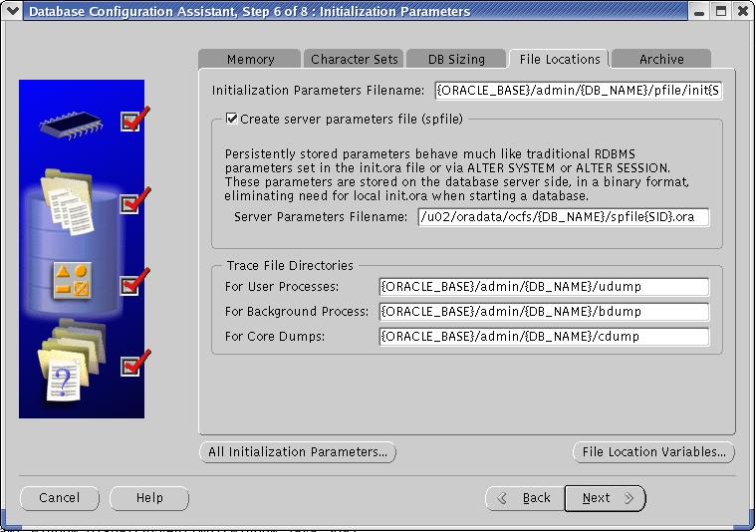
Task: Select the DB Sizing tab
Action: click(x=456, y=59)
